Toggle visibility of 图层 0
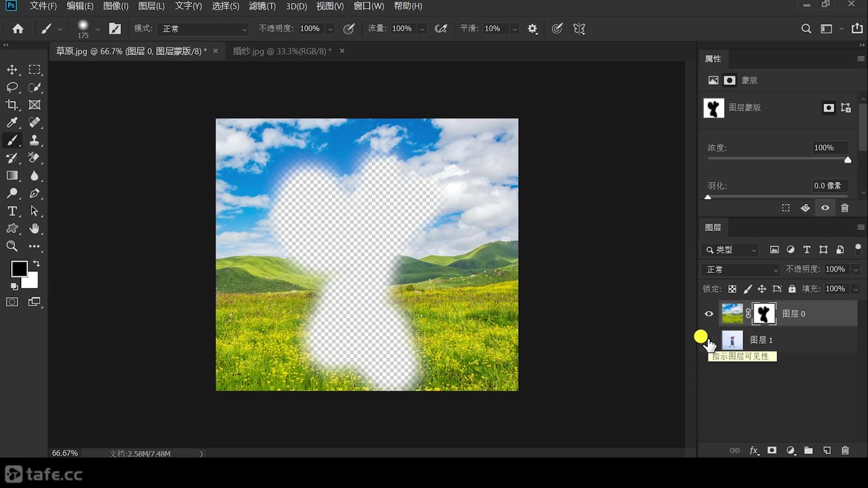Viewport: 868px width, 488px height. click(709, 314)
